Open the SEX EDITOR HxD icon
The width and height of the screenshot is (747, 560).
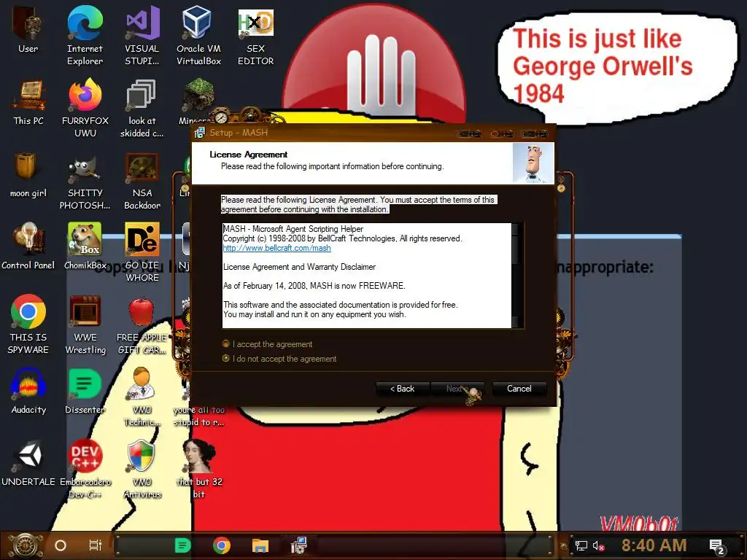[256, 36]
